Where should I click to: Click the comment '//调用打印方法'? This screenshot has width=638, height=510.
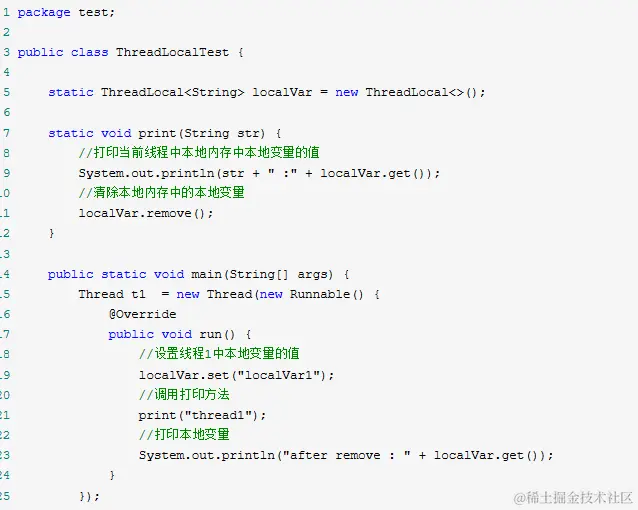coord(184,394)
